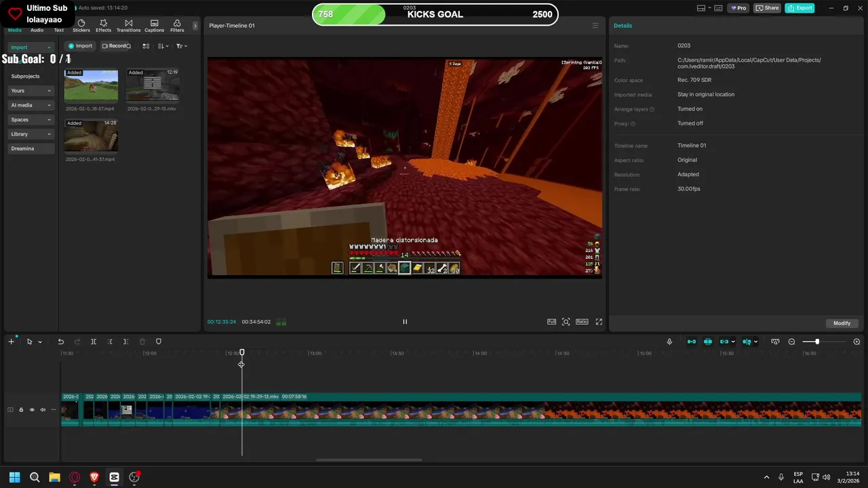Open the media filter dropdown
868x488 pixels.
click(x=181, y=46)
